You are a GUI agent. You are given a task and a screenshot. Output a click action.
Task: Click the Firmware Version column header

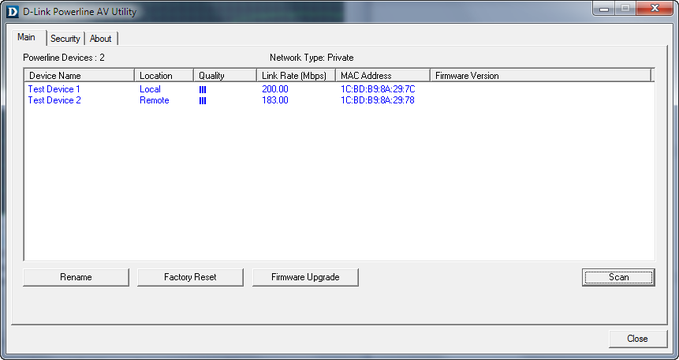click(540, 75)
